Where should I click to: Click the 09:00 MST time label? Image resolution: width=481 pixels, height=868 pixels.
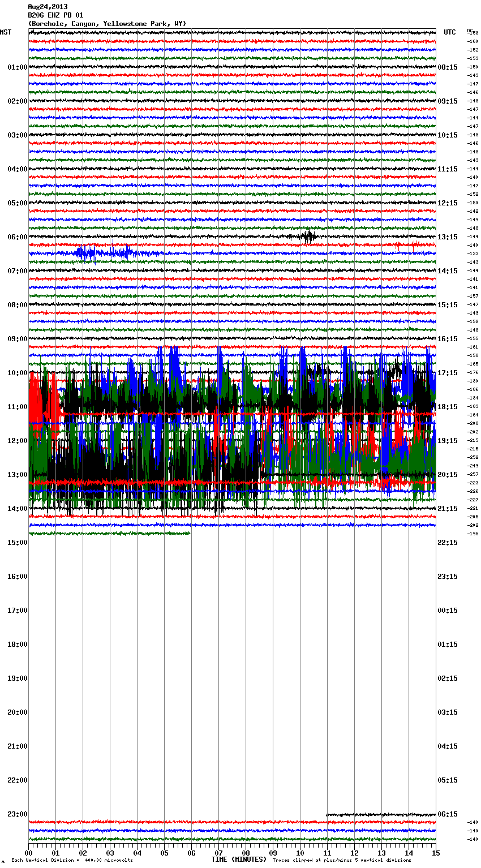[x=18, y=339]
